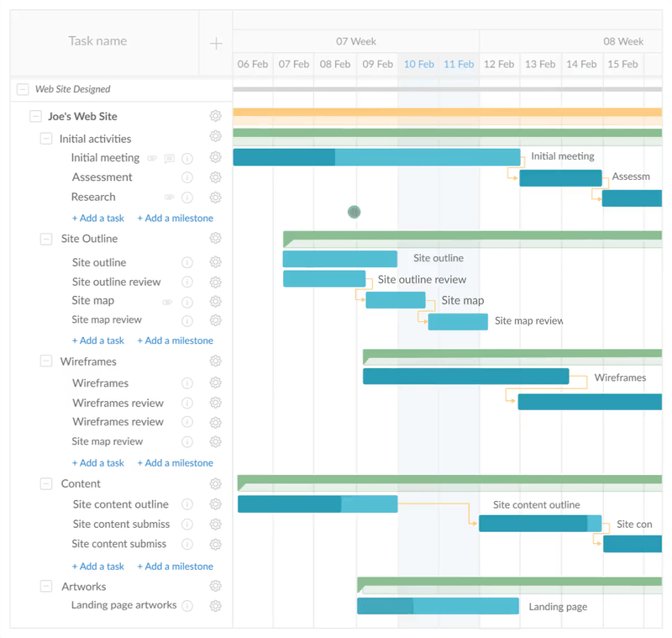Collapse the Artworks group
This screenshot has height=638, width=672.
(x=46, y=586)
